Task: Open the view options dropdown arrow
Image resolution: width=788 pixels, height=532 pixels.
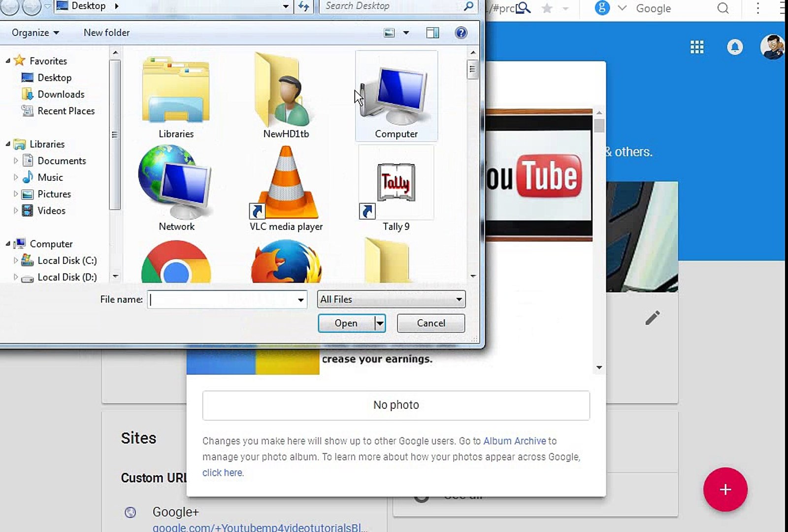Action: (406, 33)
